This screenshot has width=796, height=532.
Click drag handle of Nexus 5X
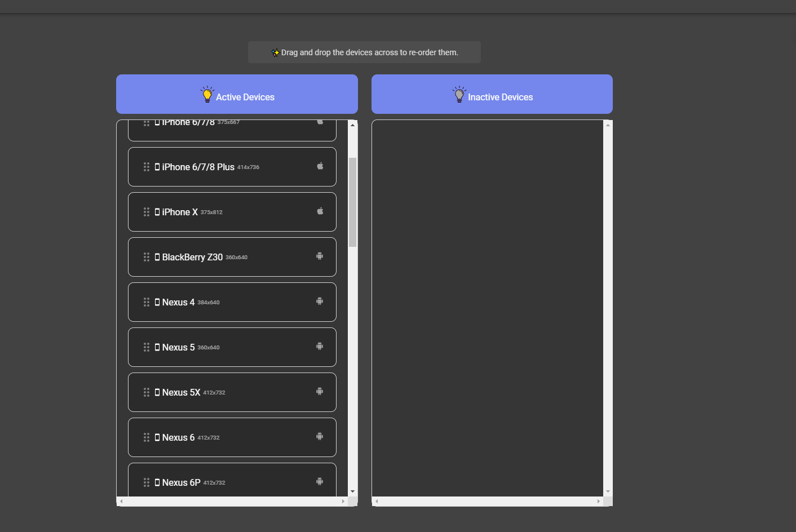[147, 392]
